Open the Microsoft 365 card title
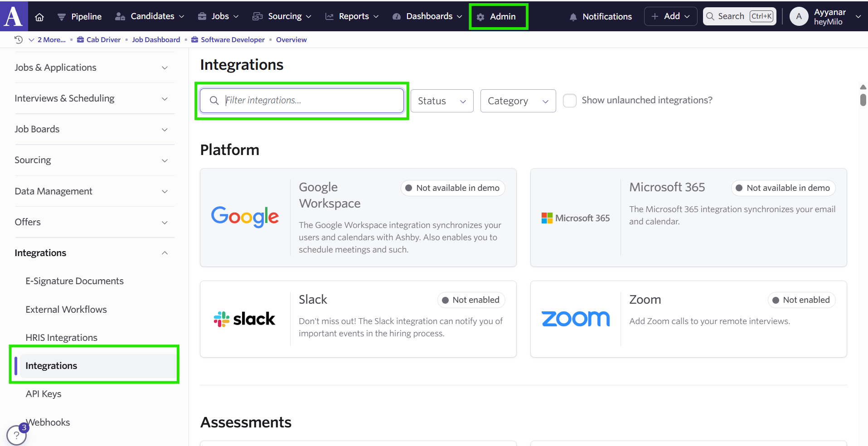 coord(667,187)
